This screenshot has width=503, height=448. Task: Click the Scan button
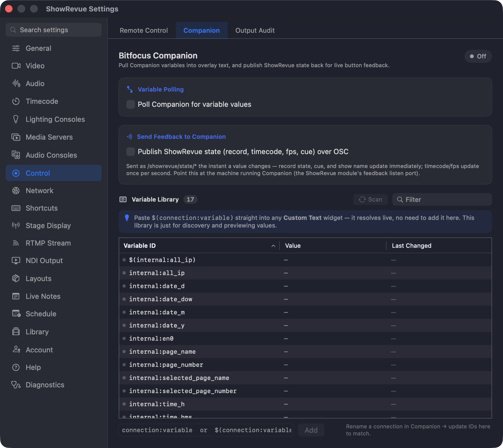pyautogui.click(x=371, y=199)
